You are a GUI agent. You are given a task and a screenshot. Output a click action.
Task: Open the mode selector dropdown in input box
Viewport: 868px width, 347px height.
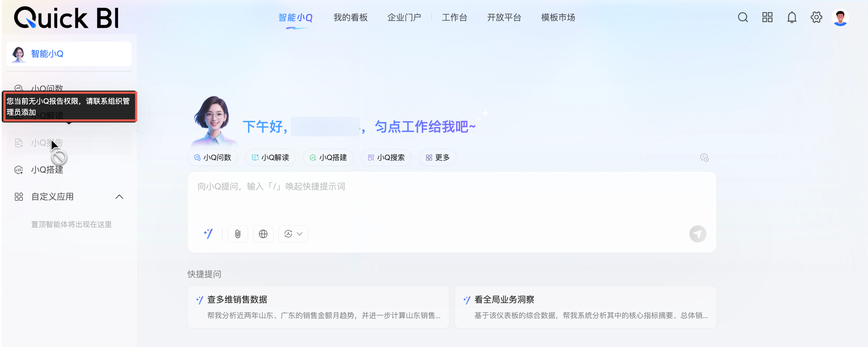coord(293,234)
